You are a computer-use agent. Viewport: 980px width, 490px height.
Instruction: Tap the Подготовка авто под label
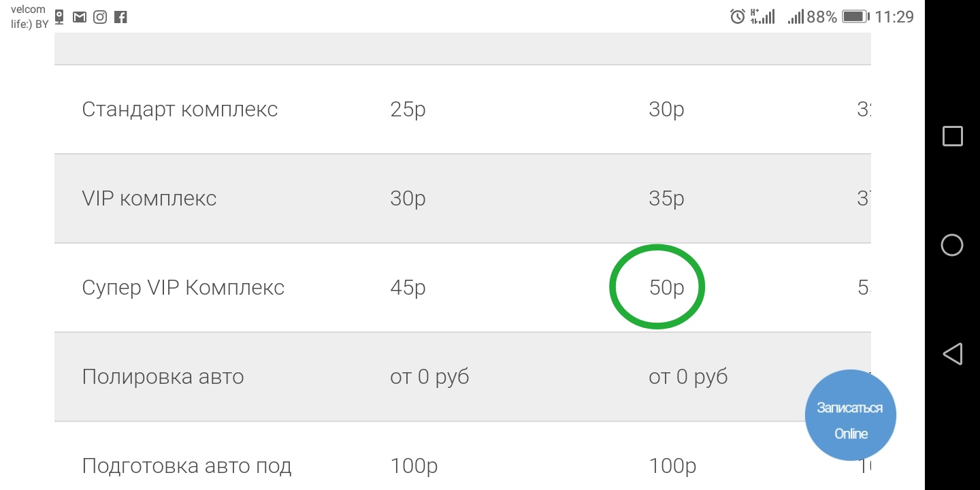tap(186, 466)
